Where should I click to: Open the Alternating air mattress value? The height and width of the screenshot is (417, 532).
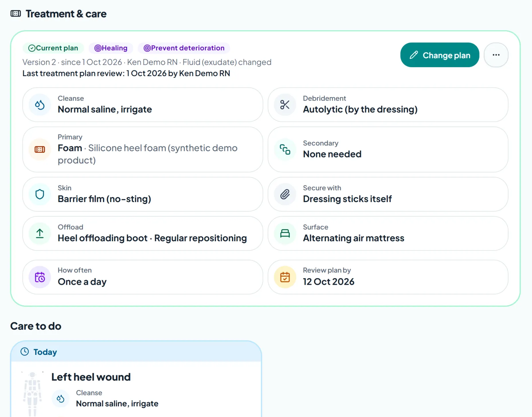(353, 238)
